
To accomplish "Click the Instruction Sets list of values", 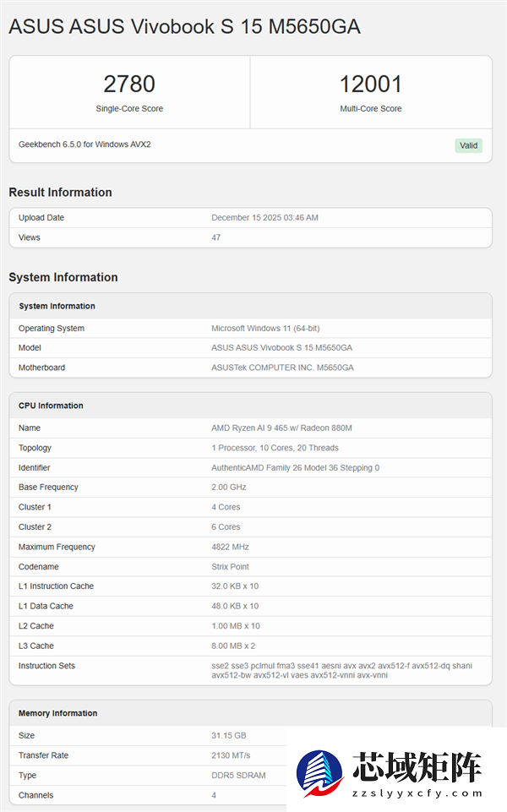I will pyautogui.click(x=341, y=670).
